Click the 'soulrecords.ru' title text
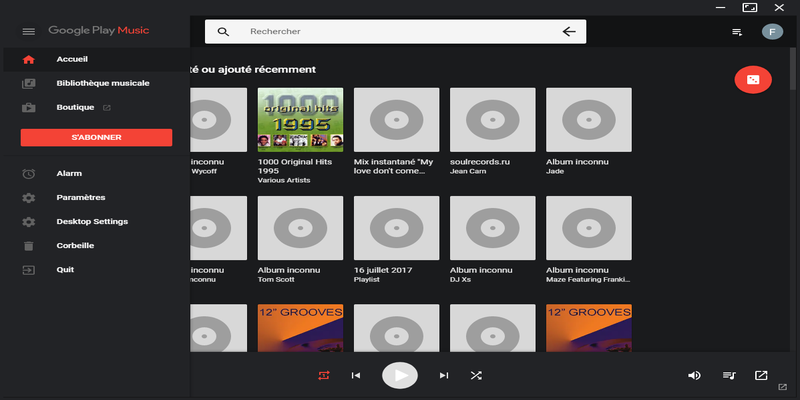The width and height of the screenshot is (800, 400). click(x=480, y=162)
